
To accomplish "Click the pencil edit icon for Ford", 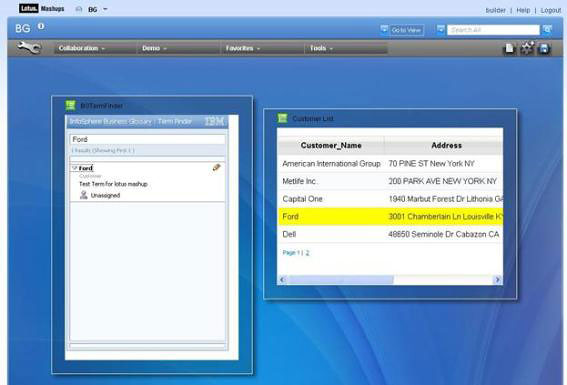I will (216, 167).
